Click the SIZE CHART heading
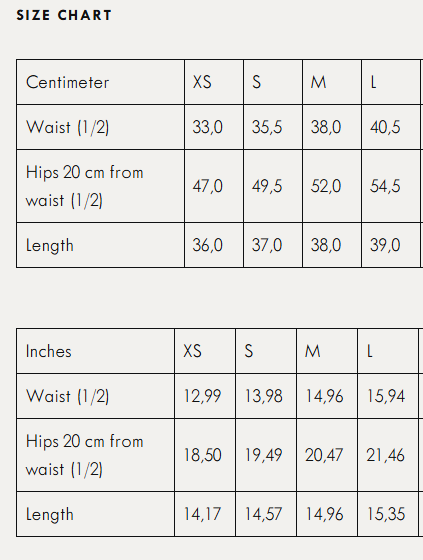423x560 pixels. (64, 15)
